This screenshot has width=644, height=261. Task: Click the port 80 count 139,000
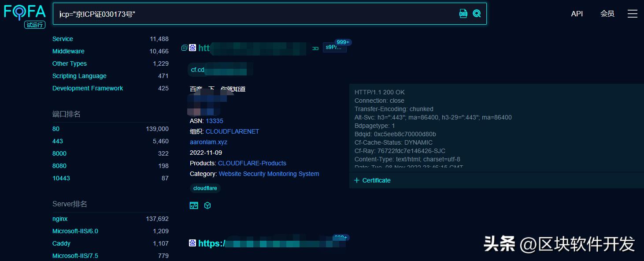157,129
